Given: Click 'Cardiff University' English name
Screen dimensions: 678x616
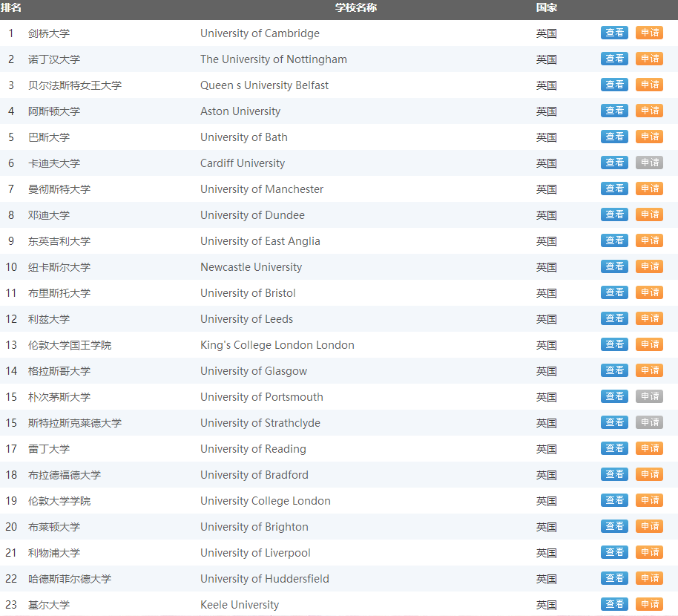Looking at the screenshot, I should (x=243, y=163).
